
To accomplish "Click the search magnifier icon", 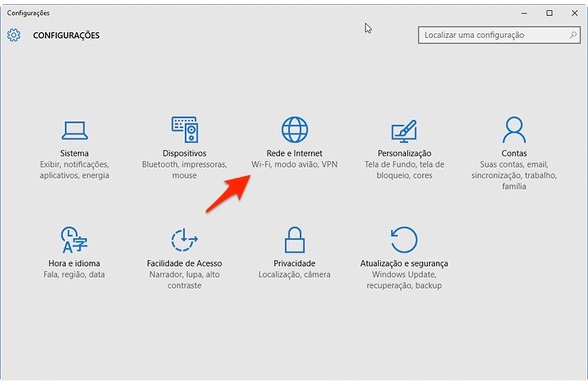I will click(x=573, y=35).
